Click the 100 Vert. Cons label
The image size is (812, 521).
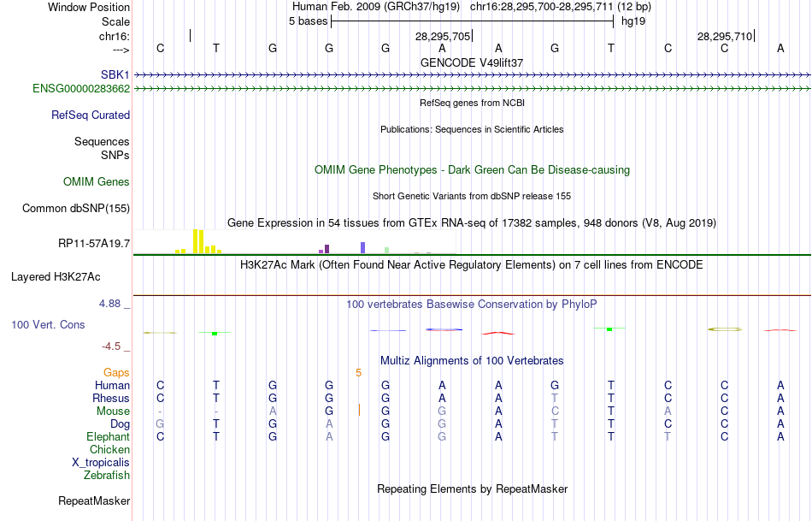[48, 324]
